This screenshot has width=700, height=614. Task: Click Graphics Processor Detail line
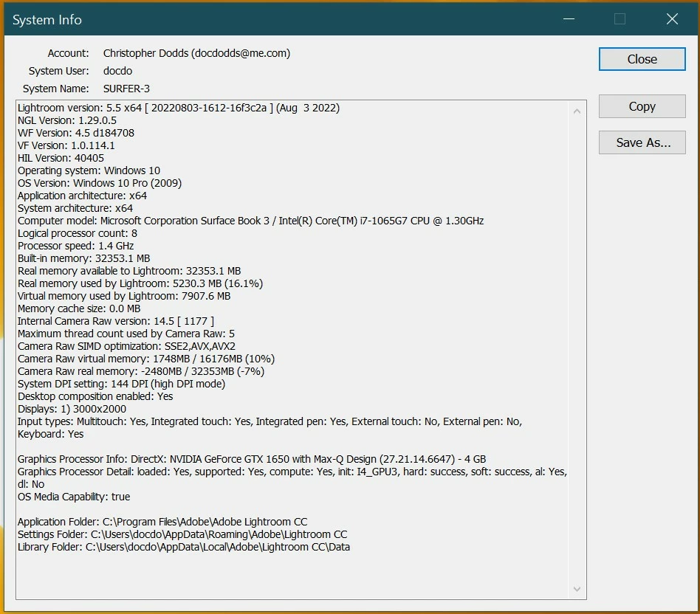click(x=292, y=472)
